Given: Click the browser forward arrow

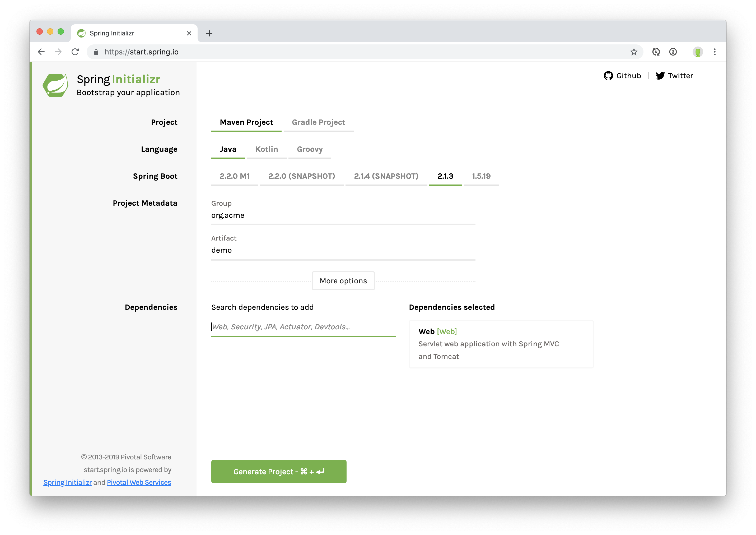Looking at the screenshot, I should pyautogui.click(x=58, y=52).
